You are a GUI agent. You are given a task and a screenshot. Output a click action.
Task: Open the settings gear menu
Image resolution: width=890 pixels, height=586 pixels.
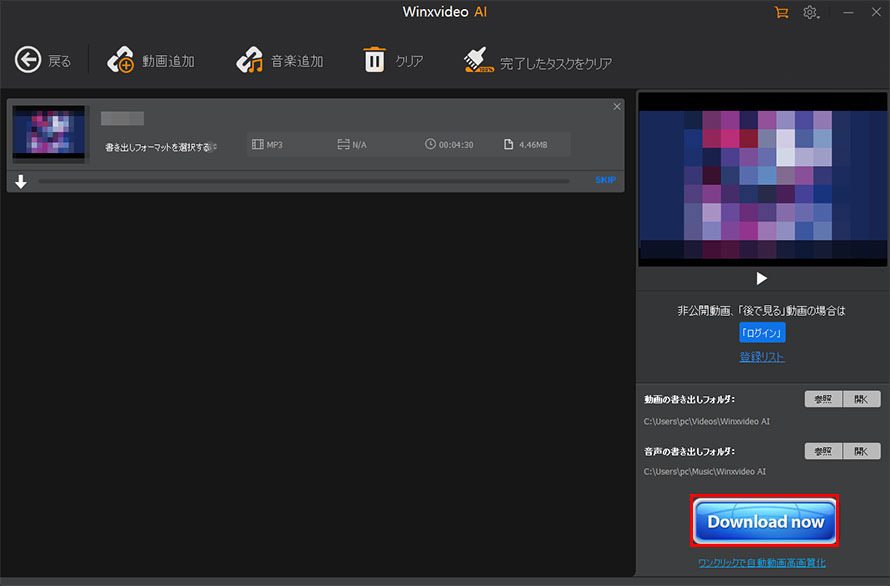coord(811,12)
